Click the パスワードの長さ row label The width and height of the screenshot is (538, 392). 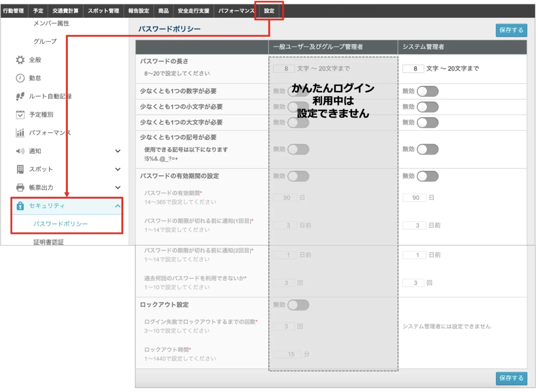click(164, 61)
